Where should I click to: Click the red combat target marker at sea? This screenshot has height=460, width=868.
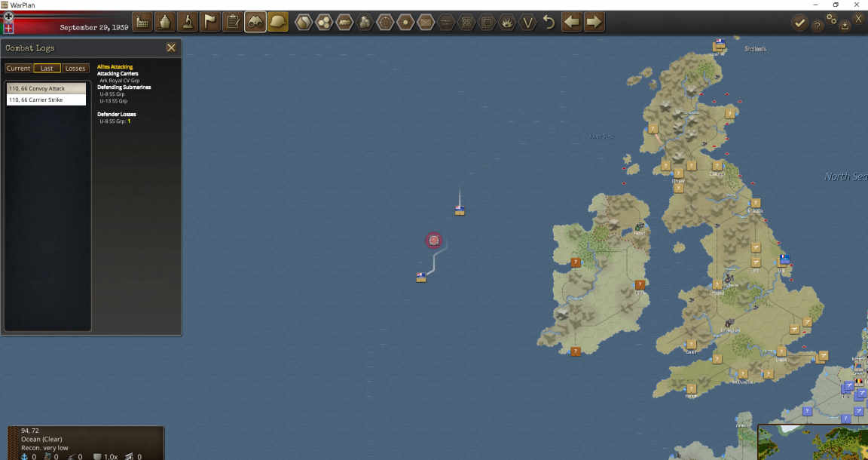coord(434,240)
